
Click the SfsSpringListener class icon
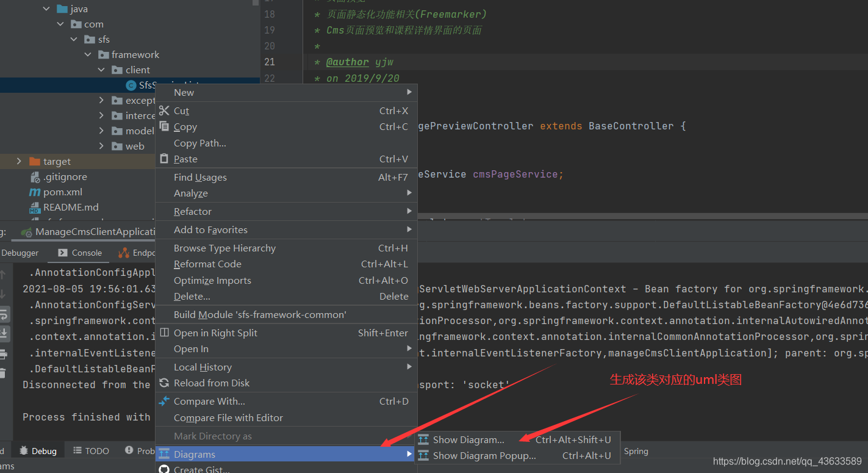[131, 85]
